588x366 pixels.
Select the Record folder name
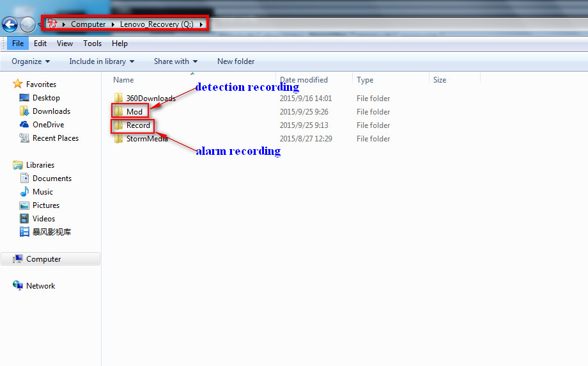coord(138,125)
